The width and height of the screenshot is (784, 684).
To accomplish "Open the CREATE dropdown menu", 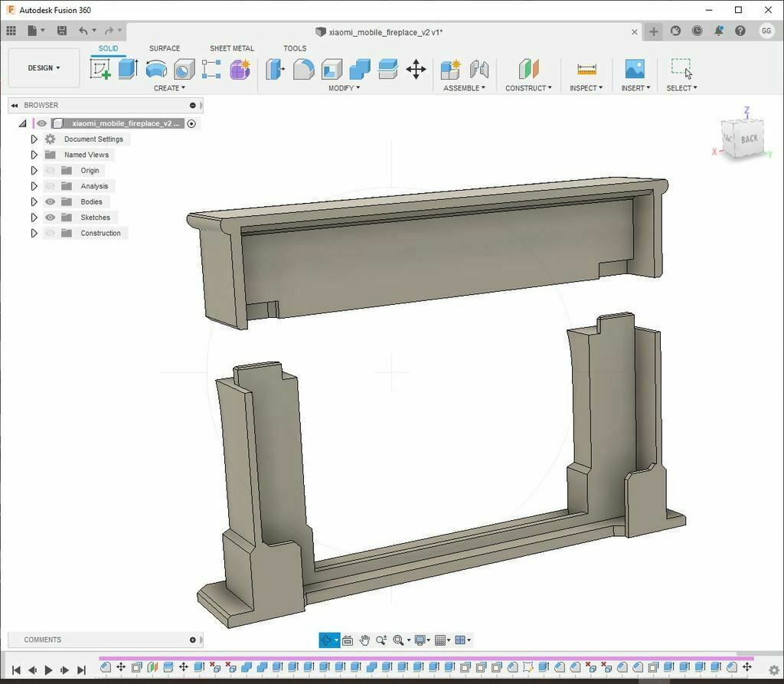I will click(169, 88).
